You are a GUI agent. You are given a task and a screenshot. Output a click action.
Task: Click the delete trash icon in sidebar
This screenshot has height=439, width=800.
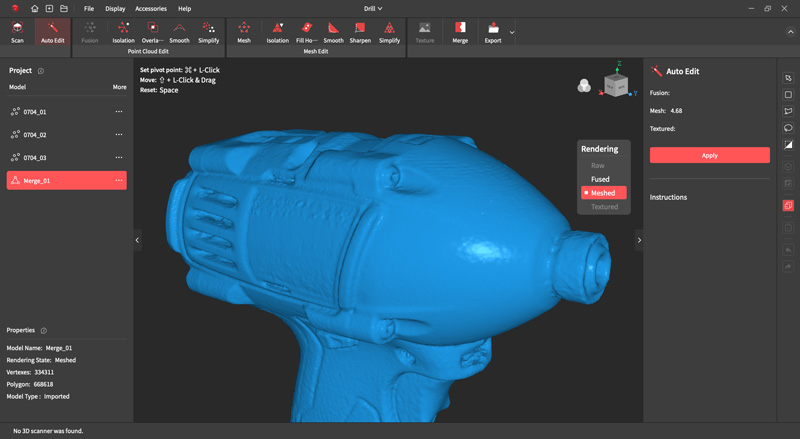click(x=788, y=228)
